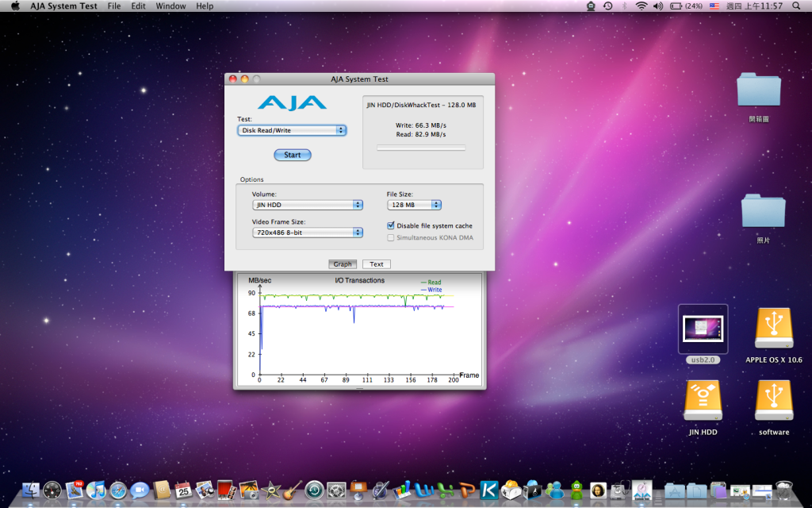Open Spotlight search magnifier in menu bar
The height and width of the screenshot is (508, 812).
click(x=796, y=6)
